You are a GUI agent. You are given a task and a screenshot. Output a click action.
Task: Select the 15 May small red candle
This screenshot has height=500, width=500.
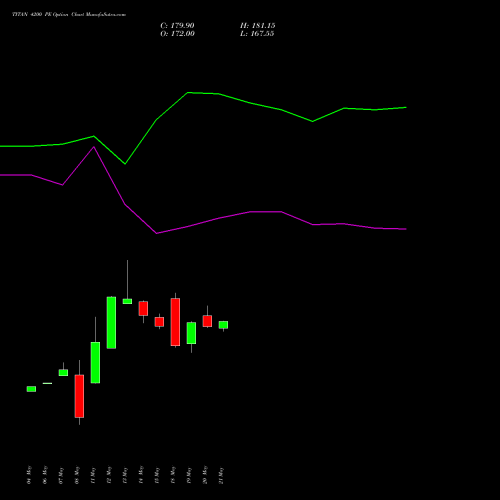(x=159, y=322)
